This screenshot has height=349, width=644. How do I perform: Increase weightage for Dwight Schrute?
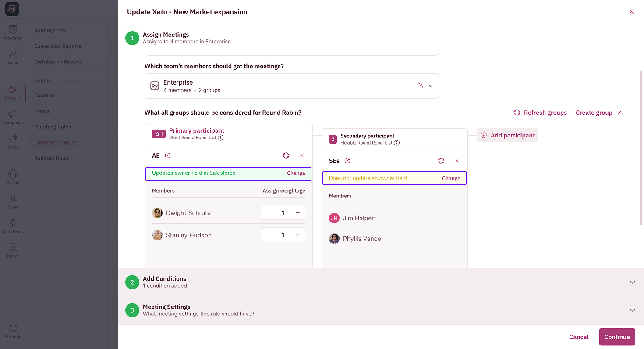pos(298,212)
